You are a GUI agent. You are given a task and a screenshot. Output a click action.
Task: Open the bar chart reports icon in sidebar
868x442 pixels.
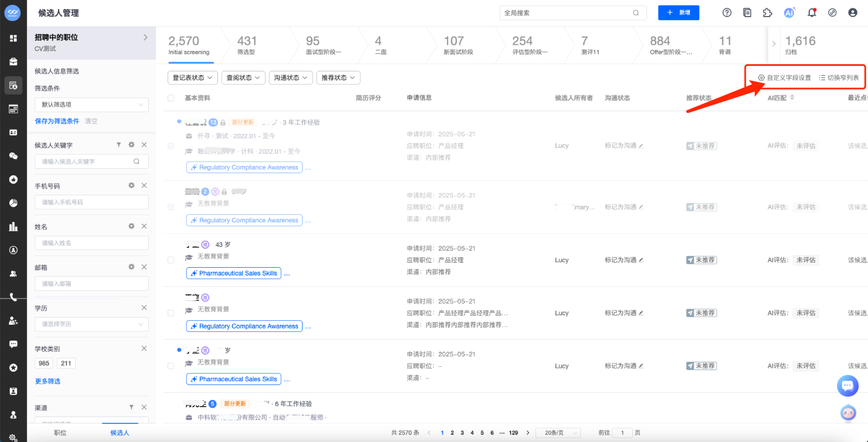(13, 226)
